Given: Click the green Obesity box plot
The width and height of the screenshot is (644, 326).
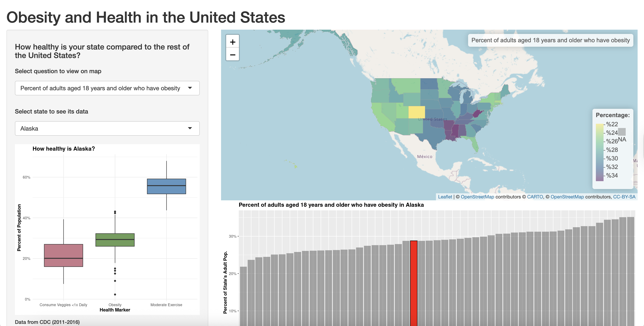Looking at the screenshot, I should [x=115, y=240].
